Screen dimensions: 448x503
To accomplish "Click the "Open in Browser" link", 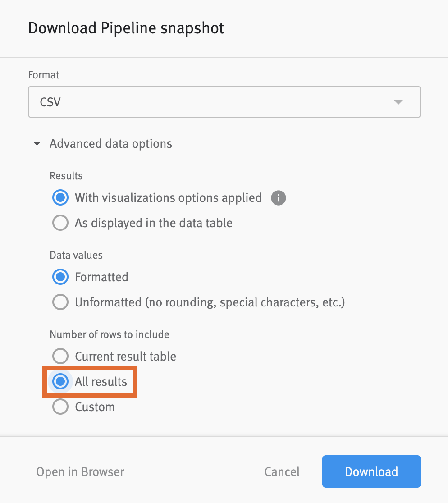I will click(x=80, y=471).
